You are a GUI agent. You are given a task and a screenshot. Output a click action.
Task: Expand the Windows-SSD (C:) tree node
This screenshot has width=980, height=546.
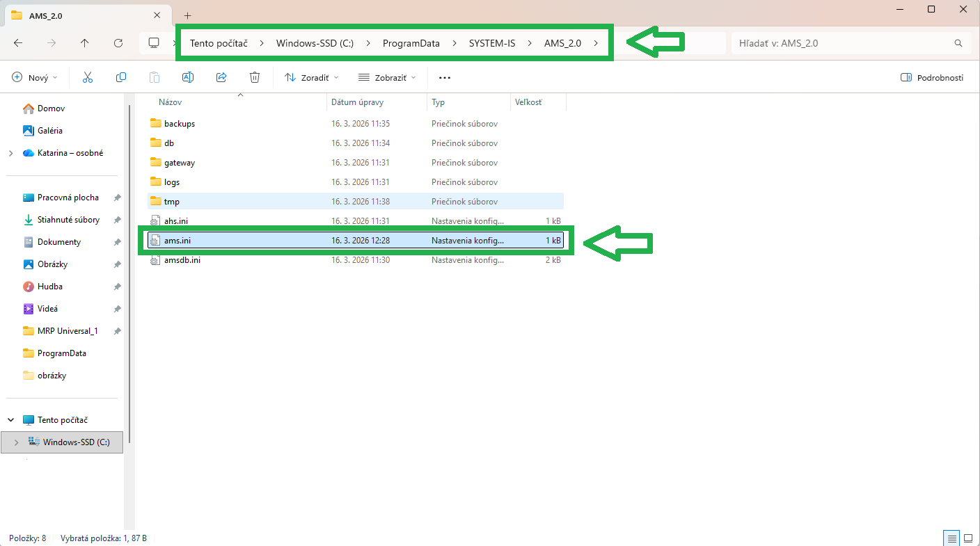click(x=16, y=442)
